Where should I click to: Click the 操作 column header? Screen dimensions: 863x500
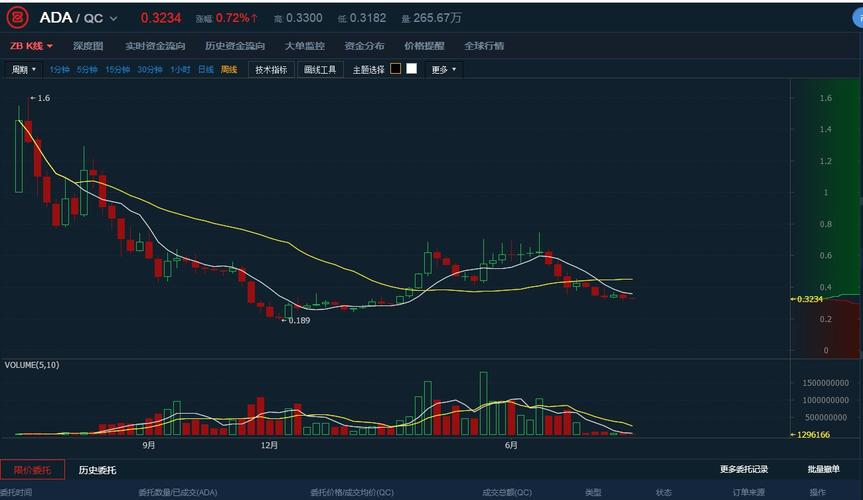click(817, 492)
